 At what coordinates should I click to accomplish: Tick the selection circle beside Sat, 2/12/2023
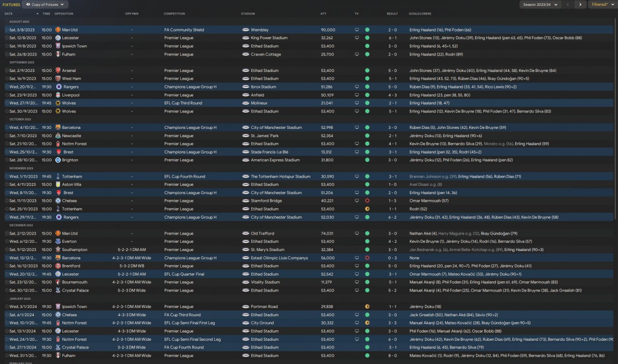(7, 233)
